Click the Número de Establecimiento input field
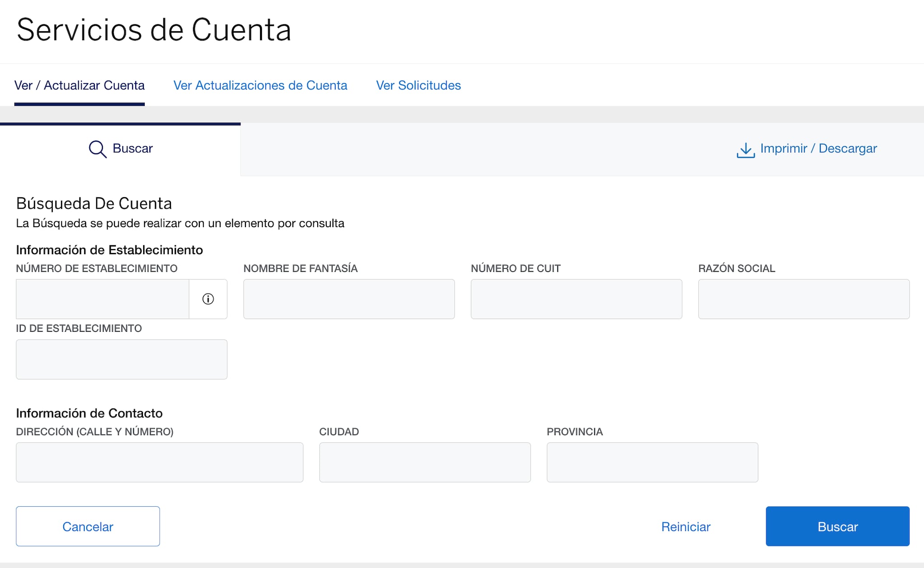924x568 pixels. [x=102, y=299]
